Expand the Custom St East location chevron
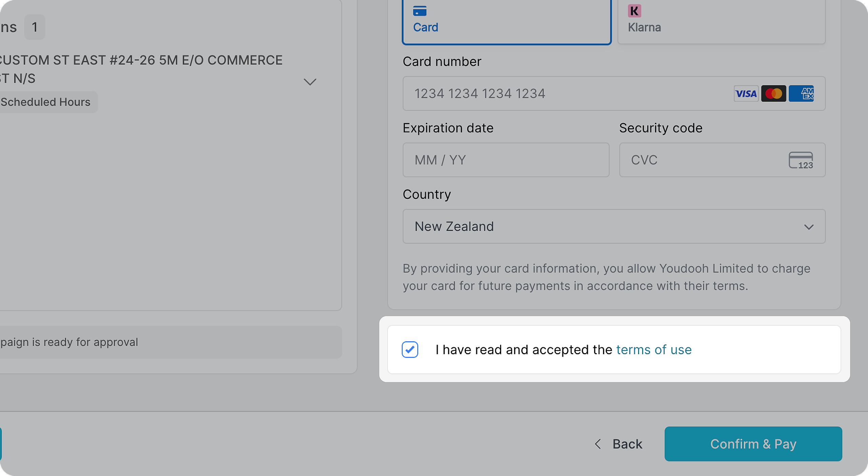This screenshot has width=868, height=476. [x=310, y=82]
